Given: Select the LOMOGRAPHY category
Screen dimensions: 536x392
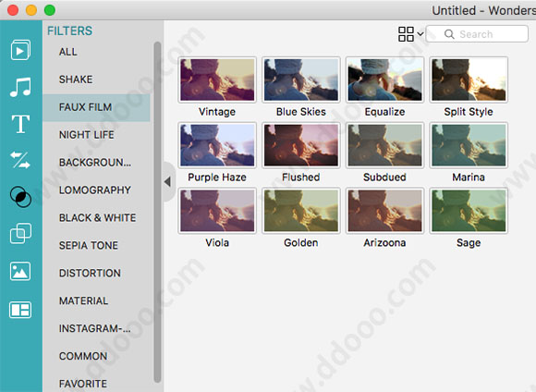Looking at the screenshot, I should [x=95, y=190].
